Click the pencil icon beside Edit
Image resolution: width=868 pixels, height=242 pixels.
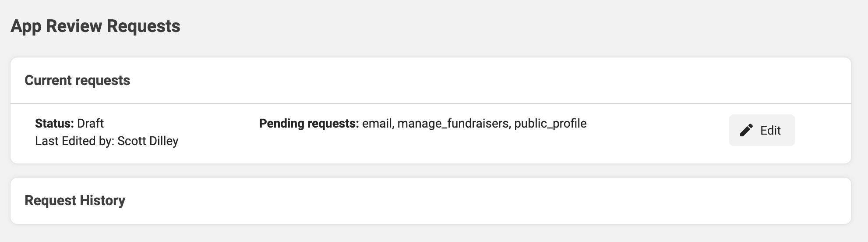pyautogui.click(x=746, y=130)
